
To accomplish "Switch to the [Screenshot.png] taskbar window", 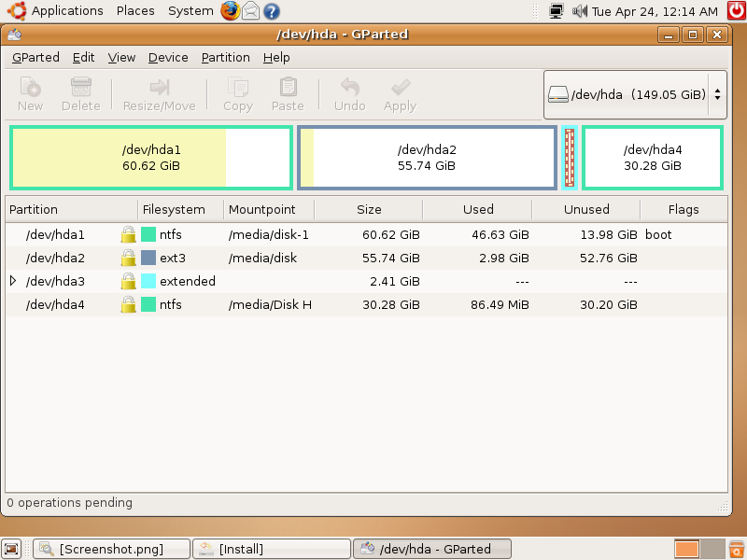I will coord(111,549).
